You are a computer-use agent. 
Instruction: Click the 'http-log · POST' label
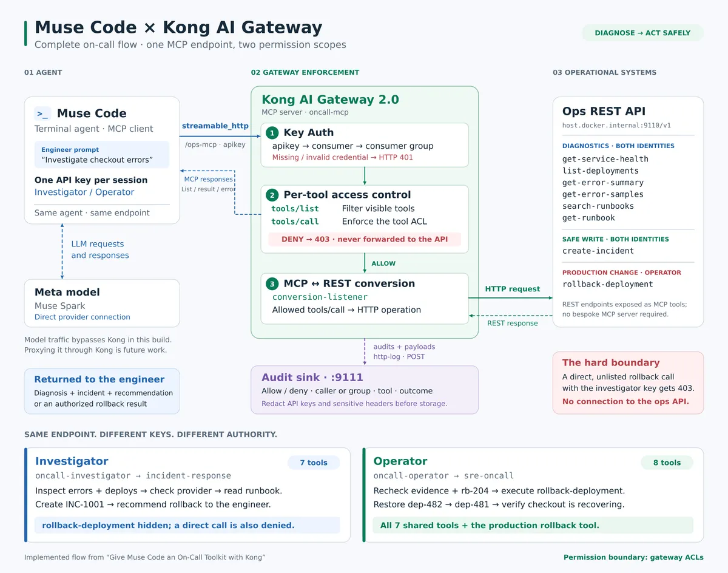[x=399, y=356]
